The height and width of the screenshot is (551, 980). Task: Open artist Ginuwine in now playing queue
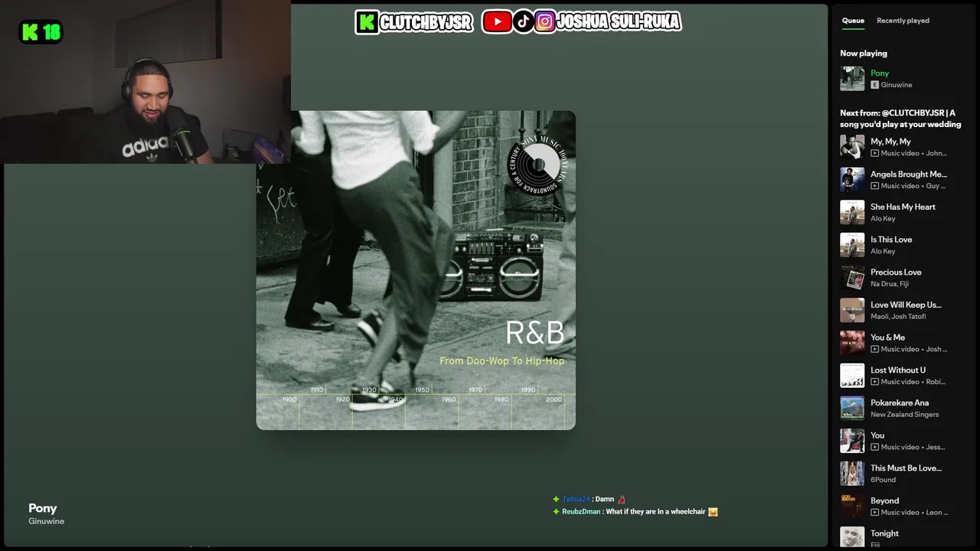point(897,85)
